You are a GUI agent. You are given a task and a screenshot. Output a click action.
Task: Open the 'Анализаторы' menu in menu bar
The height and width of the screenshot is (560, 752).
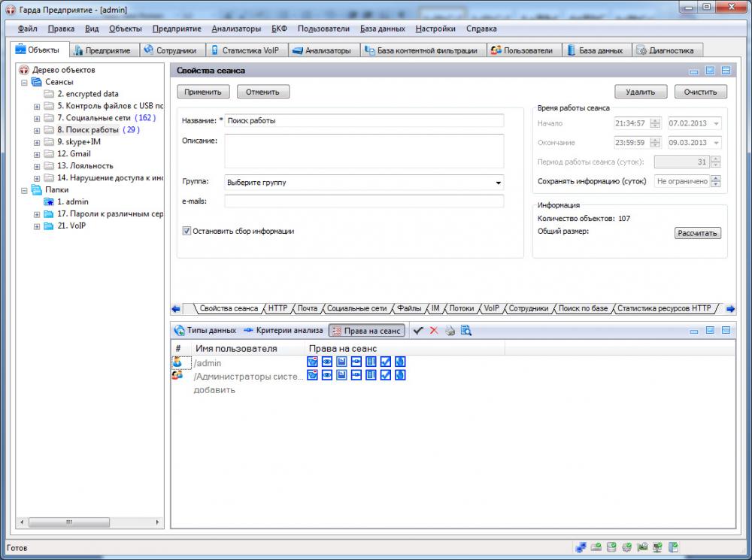236,29
